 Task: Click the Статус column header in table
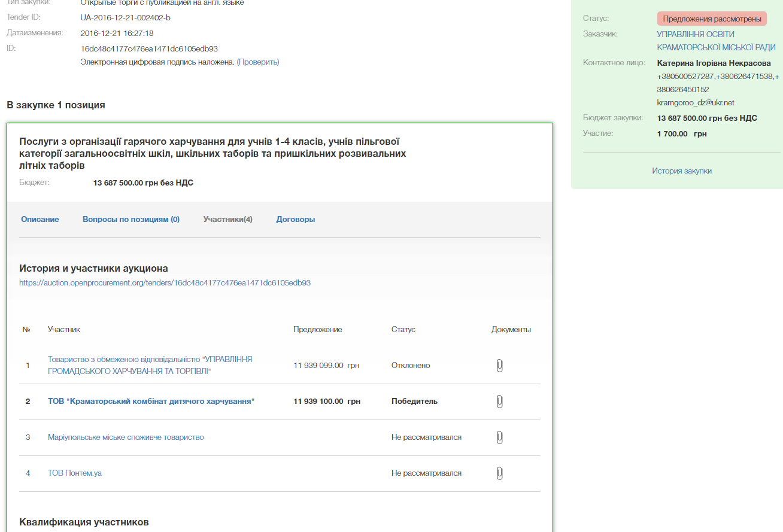403,330
